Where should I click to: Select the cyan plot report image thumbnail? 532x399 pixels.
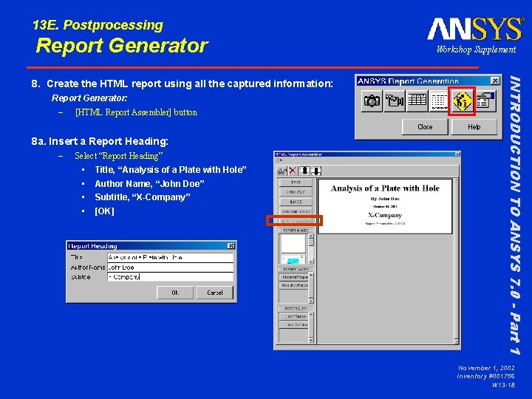point(293,259)
